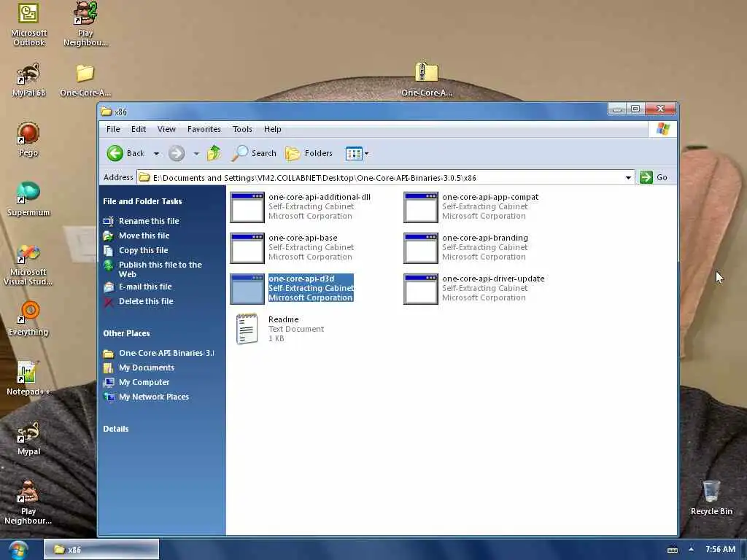Open the Edit menu

point(139,129)
